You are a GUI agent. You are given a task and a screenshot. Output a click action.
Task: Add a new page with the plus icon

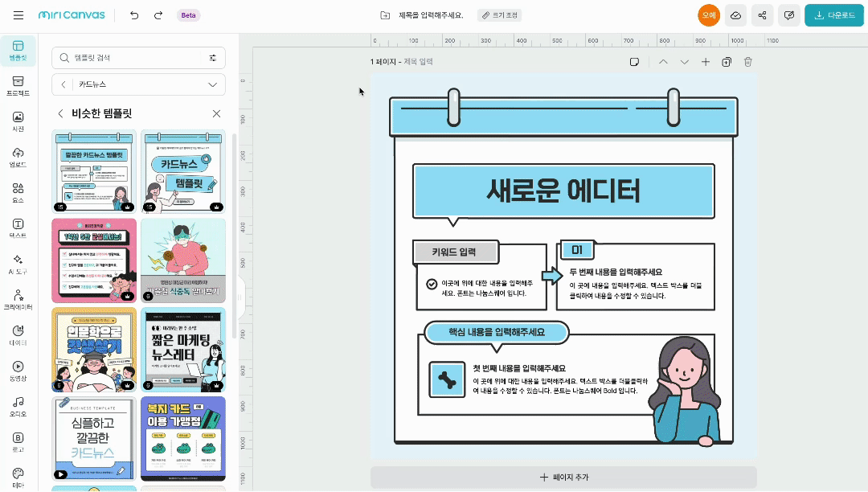coord(706,62)
